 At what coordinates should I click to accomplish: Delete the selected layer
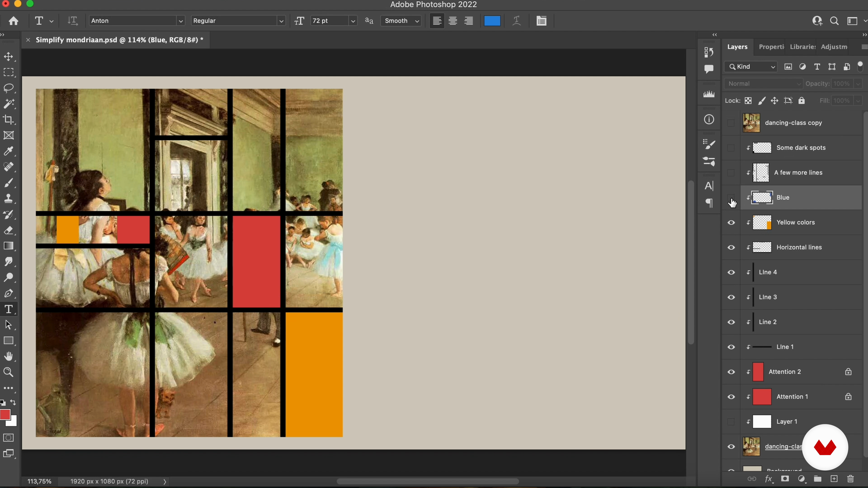coord(850,479)
